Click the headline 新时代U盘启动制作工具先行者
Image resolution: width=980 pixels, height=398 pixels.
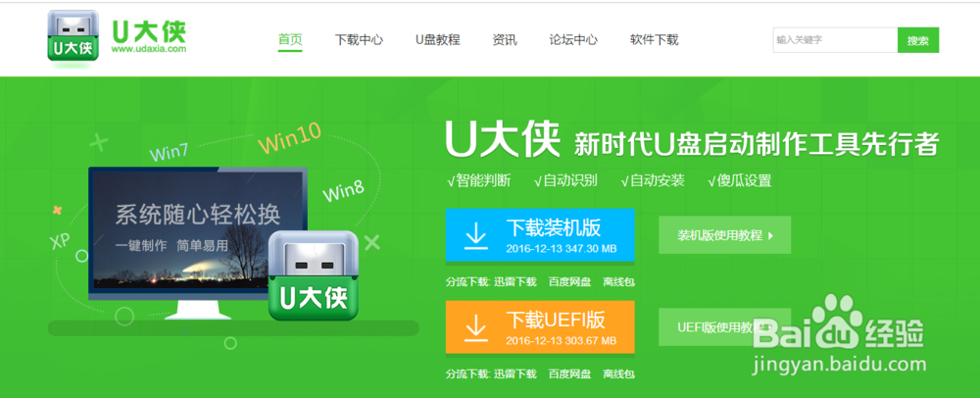coord(757,144)
